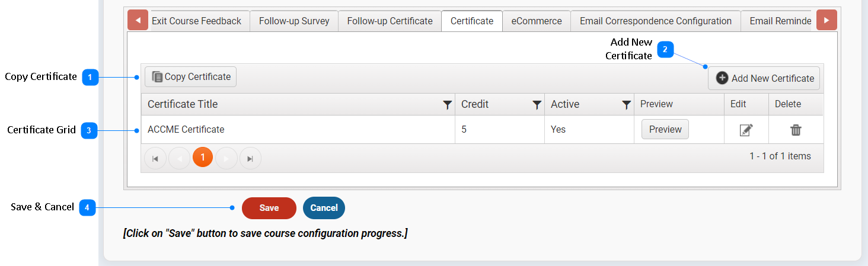868x266 pixels.
Task: Go to last page of certificate grid
Action: point(250,158)
